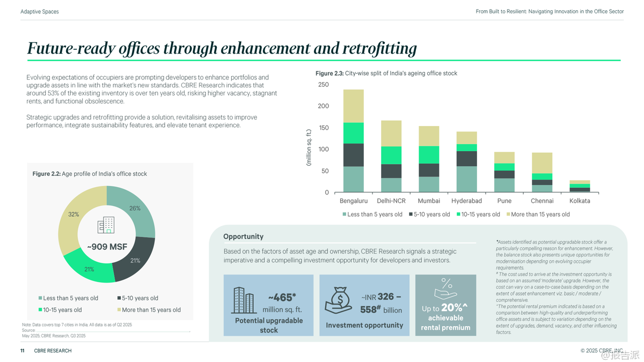Screen dimensions: 644x362
Task: Click the 'Potential upgradable stock' tile
Action: coord(268,305)
